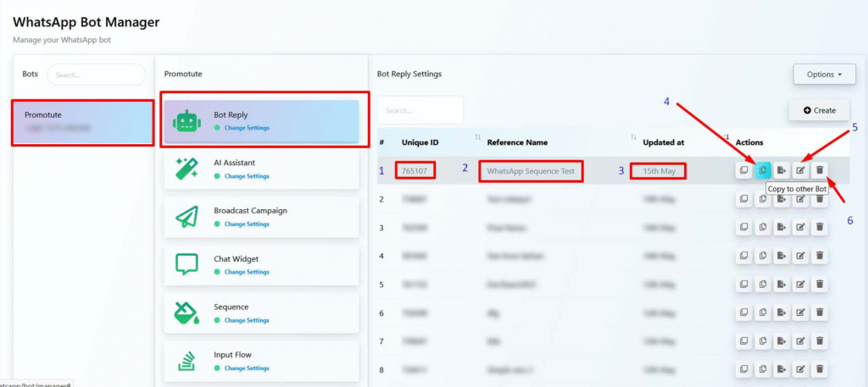Delete the bot reply in row 5
868x387 pixels.
[x=820, y=285]
